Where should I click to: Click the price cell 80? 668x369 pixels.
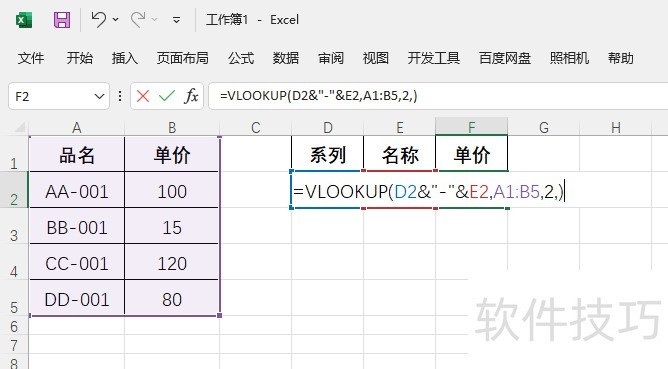172,298
